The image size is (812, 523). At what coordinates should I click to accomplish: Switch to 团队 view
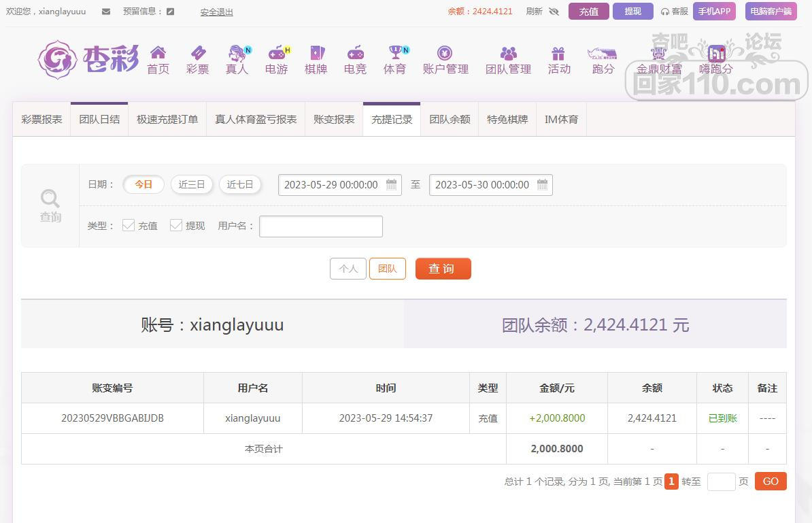click(388, 269)
